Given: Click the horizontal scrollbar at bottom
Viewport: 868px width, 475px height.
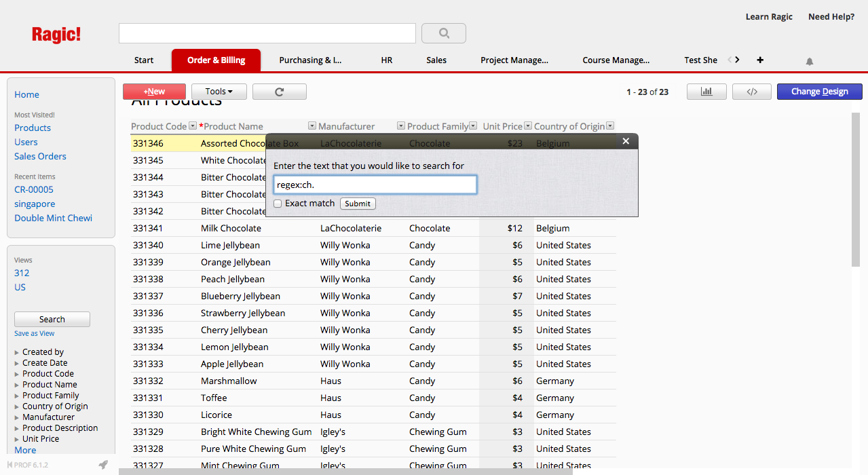Looking at the screenshot, I should 345,472.
